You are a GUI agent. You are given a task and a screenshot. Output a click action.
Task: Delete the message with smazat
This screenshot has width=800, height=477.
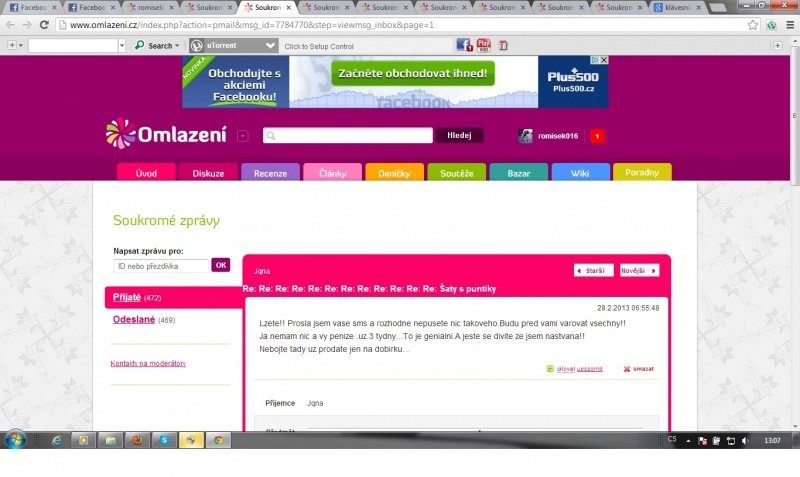coord(638,369)
